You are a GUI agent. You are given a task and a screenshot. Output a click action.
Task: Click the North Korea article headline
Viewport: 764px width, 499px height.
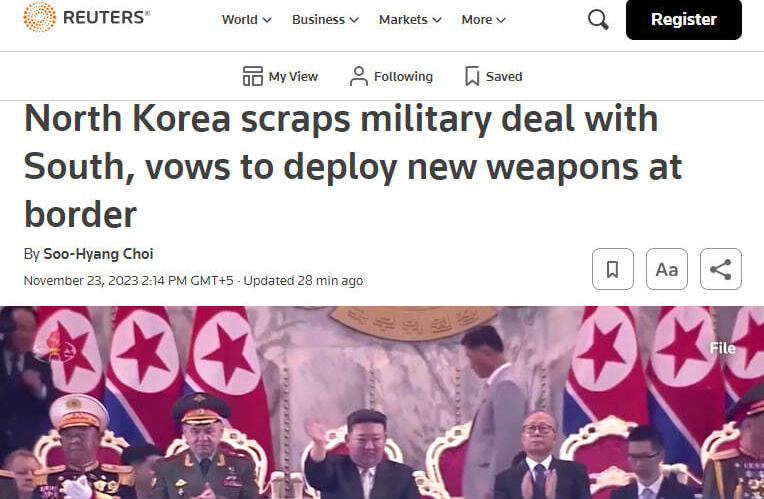pos(353,167)
